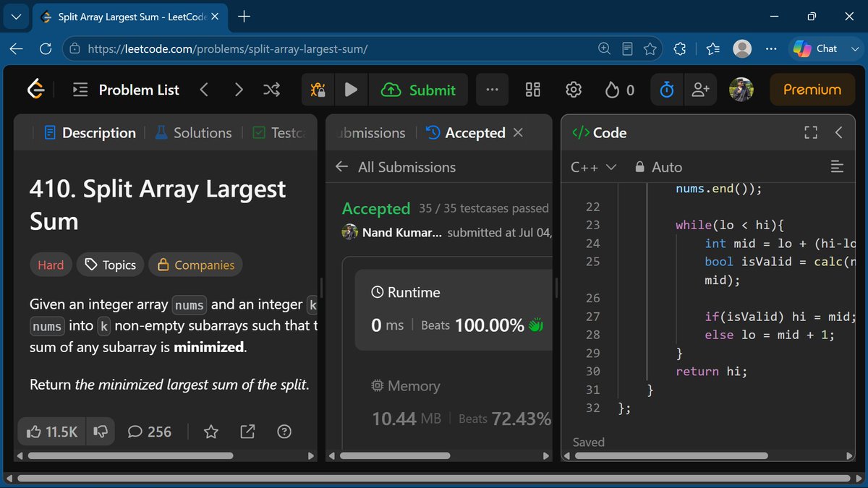868x488 pixels.
Task: Switch to the Description tab
Action: (x=90, y=133)
